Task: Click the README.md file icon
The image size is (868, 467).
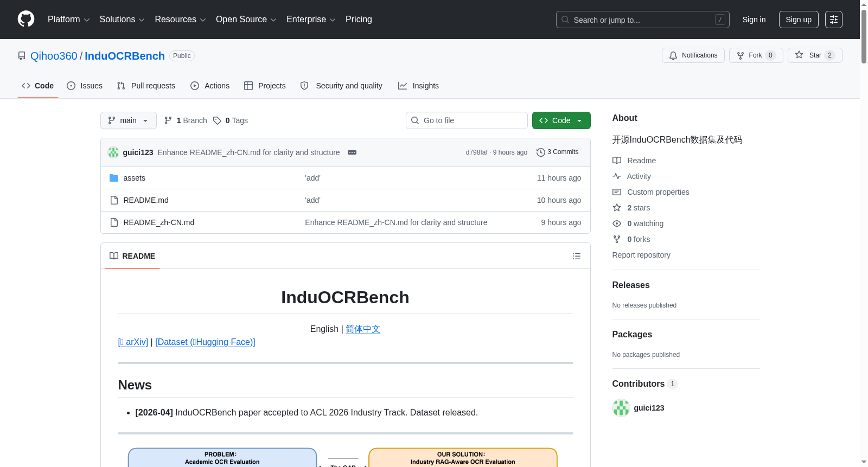Action: point(114,200)
